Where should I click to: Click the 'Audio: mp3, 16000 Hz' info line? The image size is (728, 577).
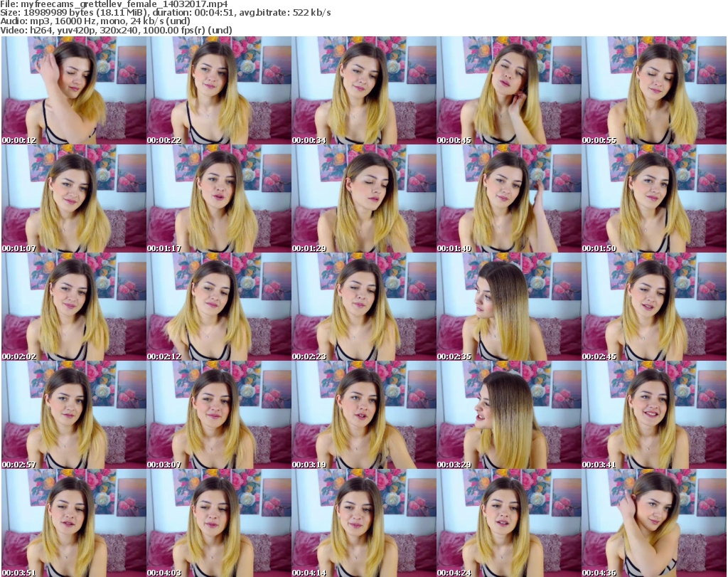coord(95,21)
